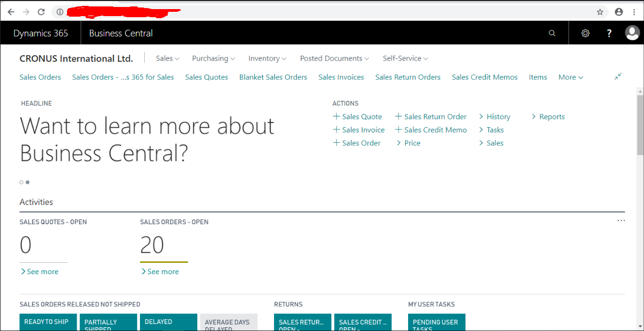This screenshot has height=331, width=644.
Task: Create a new Sales Return Order
Action: [x=431, y=116]
